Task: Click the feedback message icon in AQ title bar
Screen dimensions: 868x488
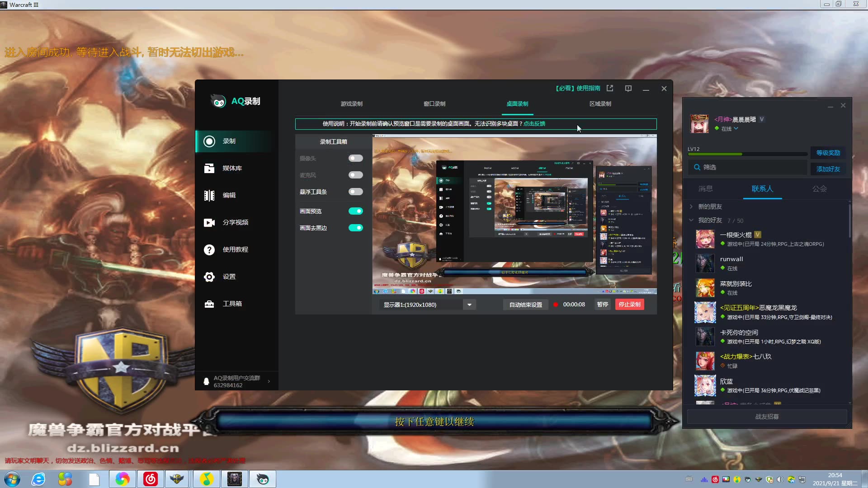Action: [628, 89]
